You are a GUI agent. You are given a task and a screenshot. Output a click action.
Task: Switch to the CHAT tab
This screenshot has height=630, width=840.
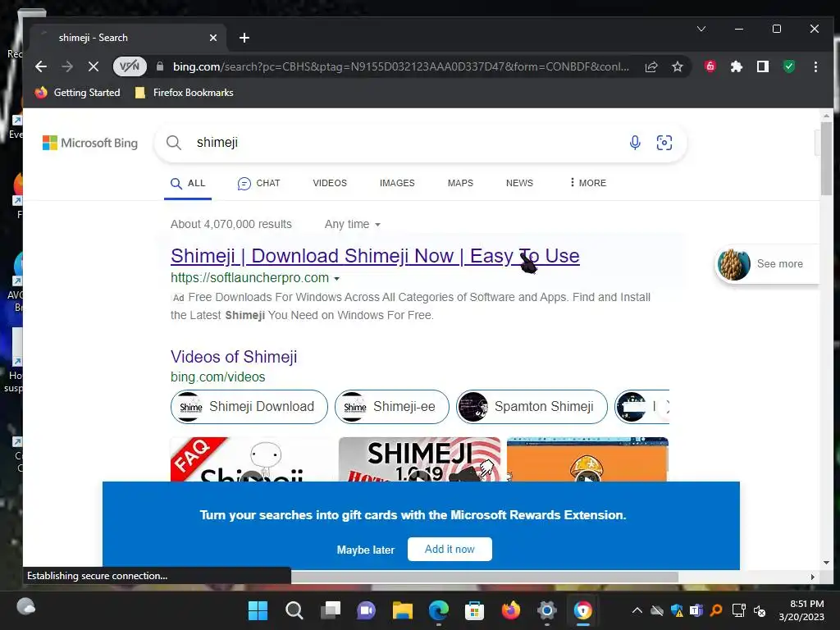258,183
